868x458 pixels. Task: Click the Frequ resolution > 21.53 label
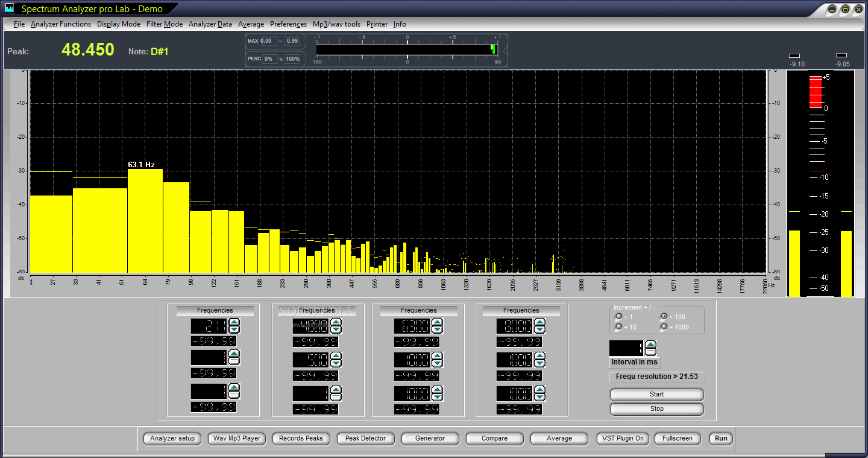point(656,377)
